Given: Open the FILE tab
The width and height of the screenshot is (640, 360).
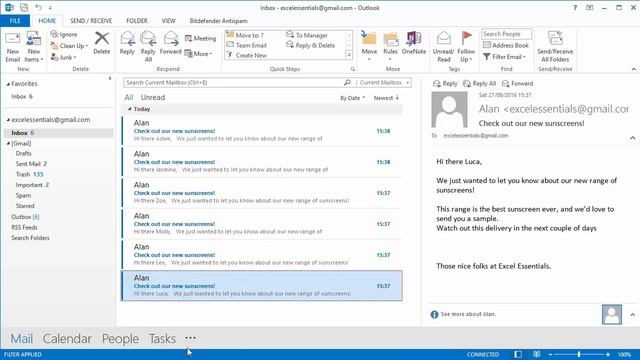Looking at the screenshot, I should coord(15,21).
